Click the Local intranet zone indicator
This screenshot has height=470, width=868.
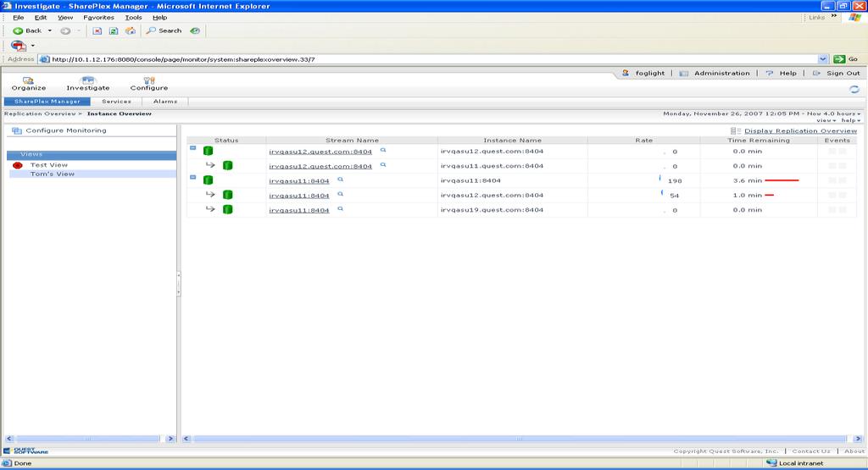pos(795,463)
